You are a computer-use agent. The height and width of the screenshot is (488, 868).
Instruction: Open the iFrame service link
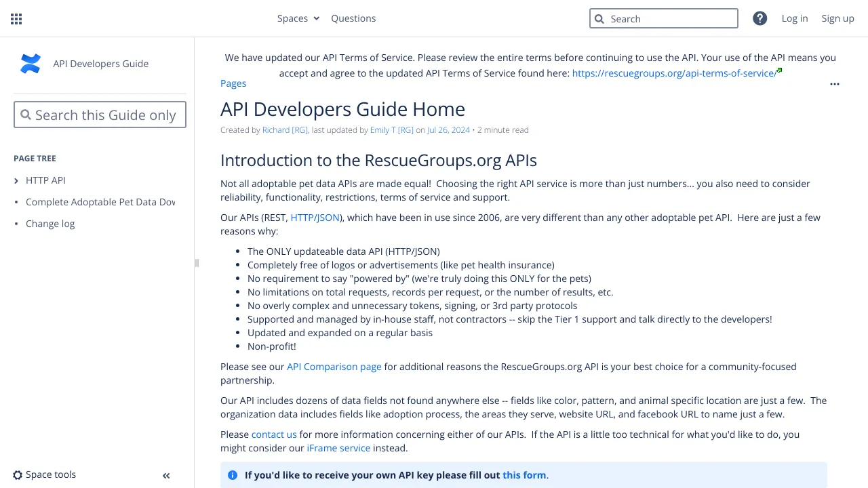[338, 448]
